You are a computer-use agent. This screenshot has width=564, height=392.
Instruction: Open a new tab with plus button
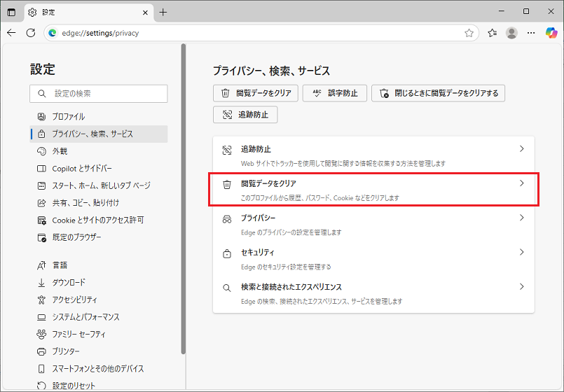click(163, 13)
